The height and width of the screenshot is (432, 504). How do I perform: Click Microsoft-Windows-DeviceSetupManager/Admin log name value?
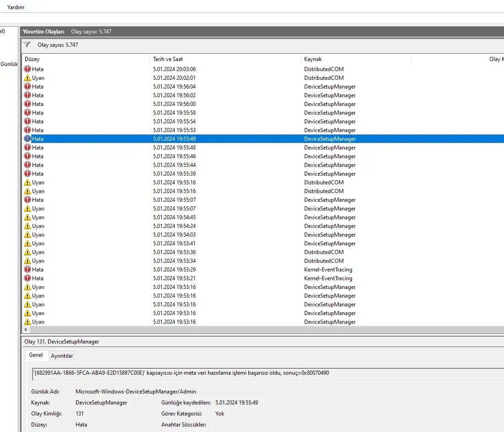tap(136, 392)
